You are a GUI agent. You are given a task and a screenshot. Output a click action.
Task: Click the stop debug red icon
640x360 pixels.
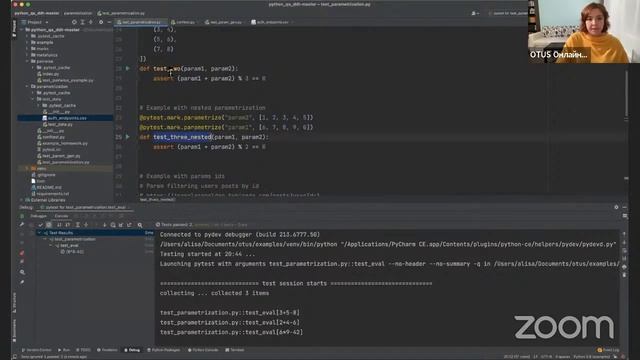click(22, 253)
